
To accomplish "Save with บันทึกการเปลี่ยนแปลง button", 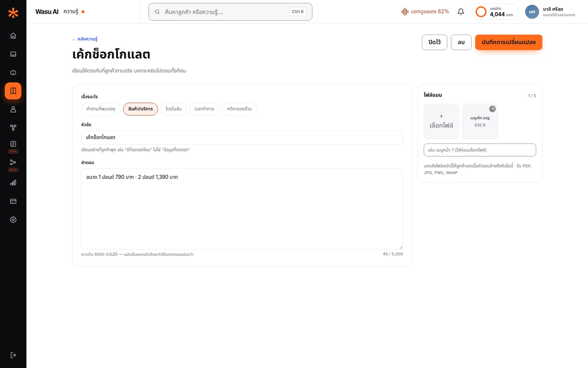I will pos(509,42).
